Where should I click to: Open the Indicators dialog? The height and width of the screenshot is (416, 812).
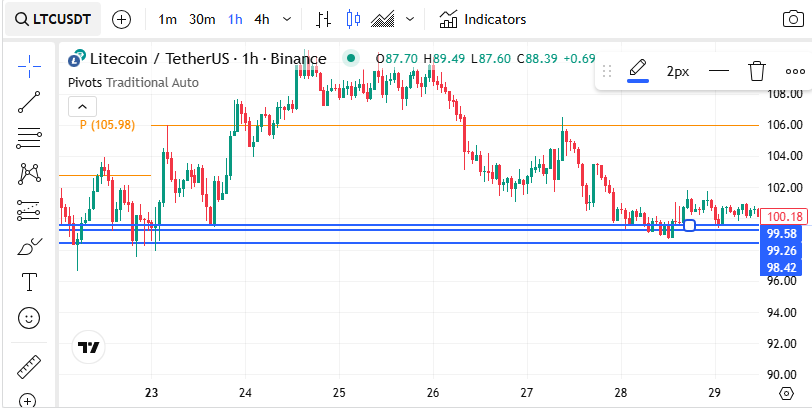point(483,20)
